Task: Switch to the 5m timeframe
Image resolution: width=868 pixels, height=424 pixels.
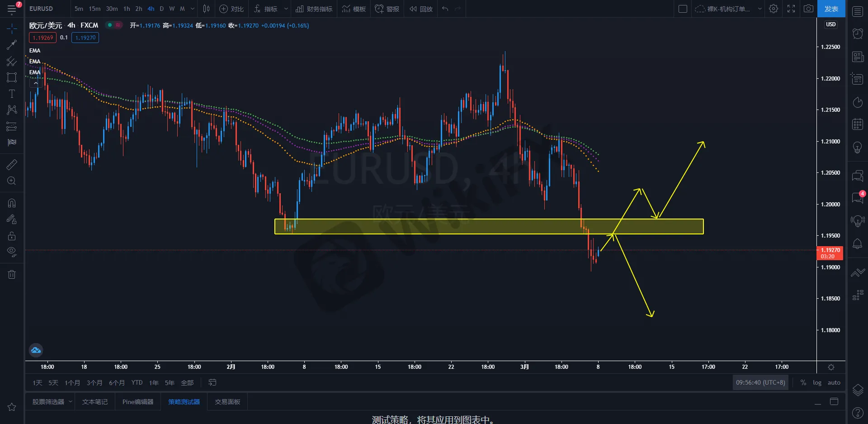Action: [79, 9]
